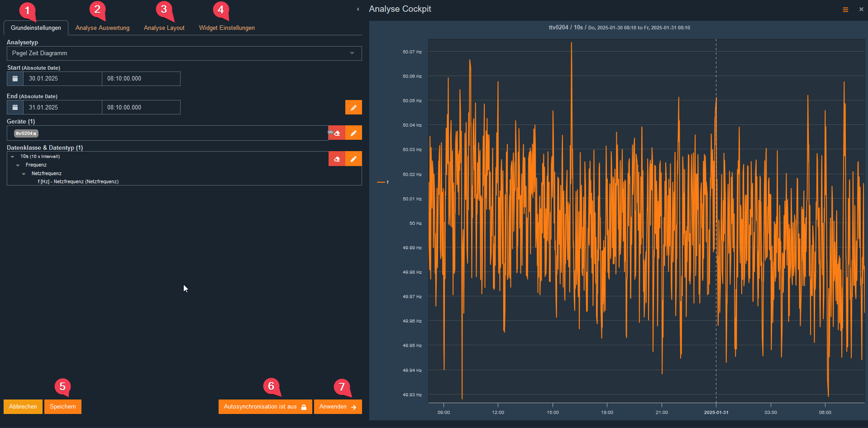The width and height of the screenshot is (868, 428).
Task: Open the Analyse Cockpit hamburger menu
Action: point(845,10)
